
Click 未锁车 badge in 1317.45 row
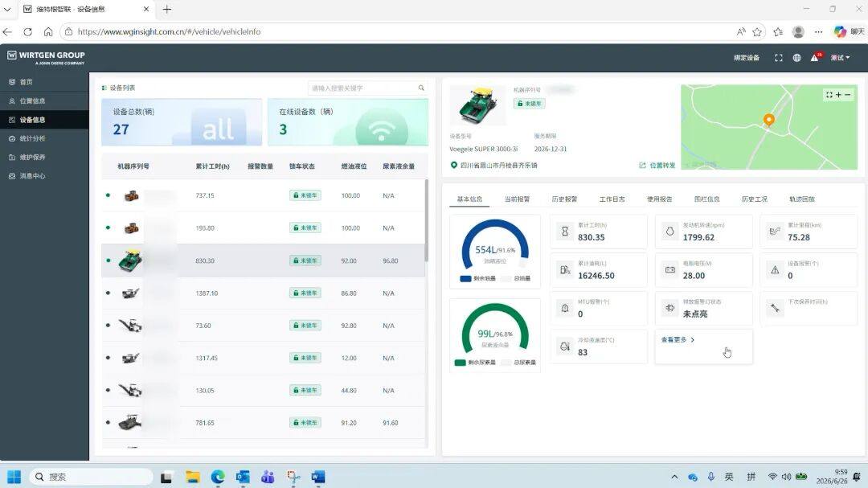[305, 358]
